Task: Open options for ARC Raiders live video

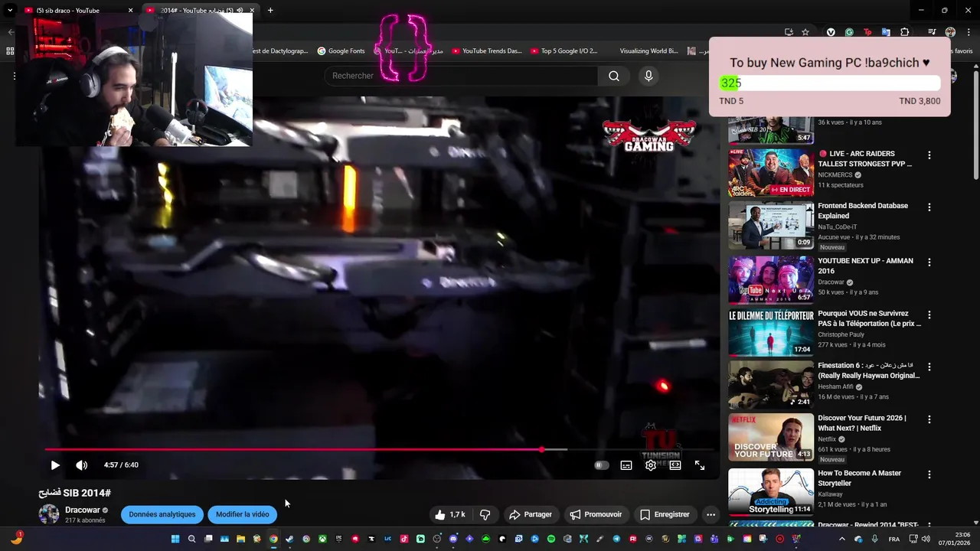Action: tap(929, 155)
